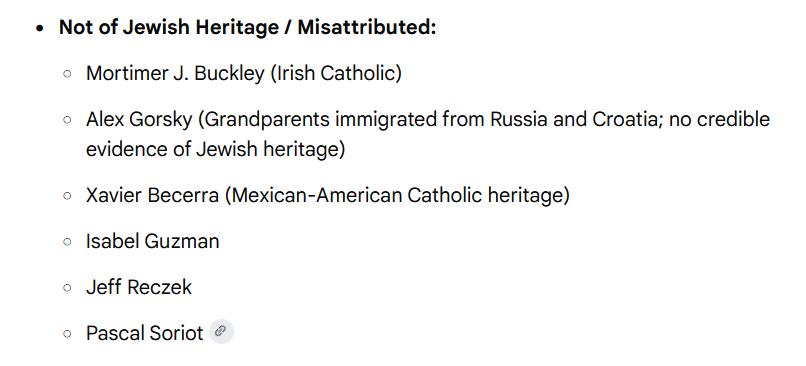The image size is (806, 366).
Task: Click the word 'Misattributed:' in the heading
Action: [367, 27]
